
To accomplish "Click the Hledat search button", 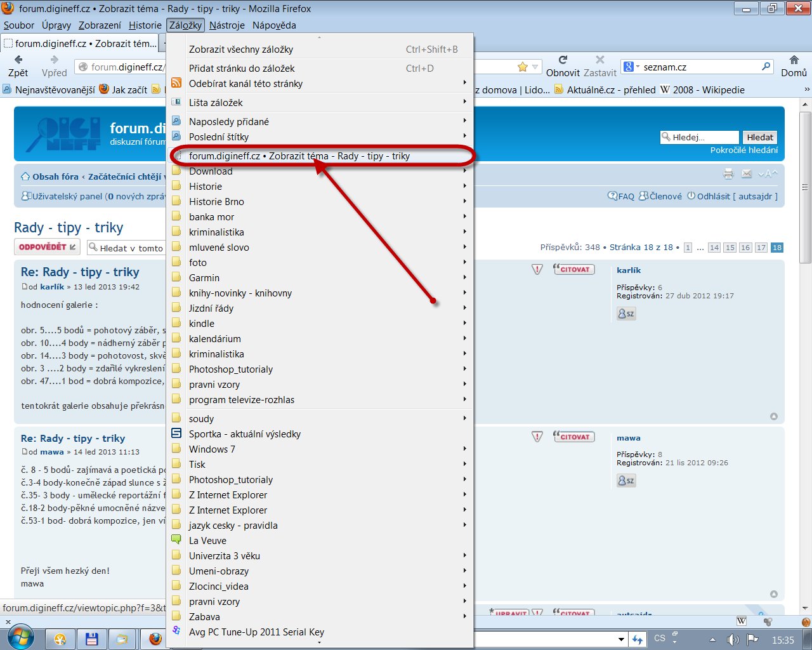I will (759, 137).
